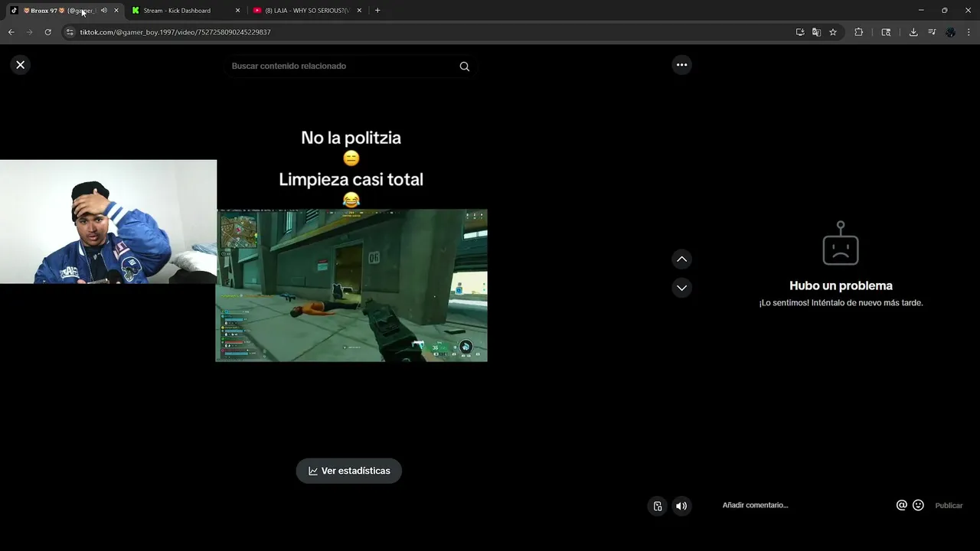Viewport: 980px width, 551px height.
Task: Click the Kick favicon on the second tab
Action: coord(136,11)
